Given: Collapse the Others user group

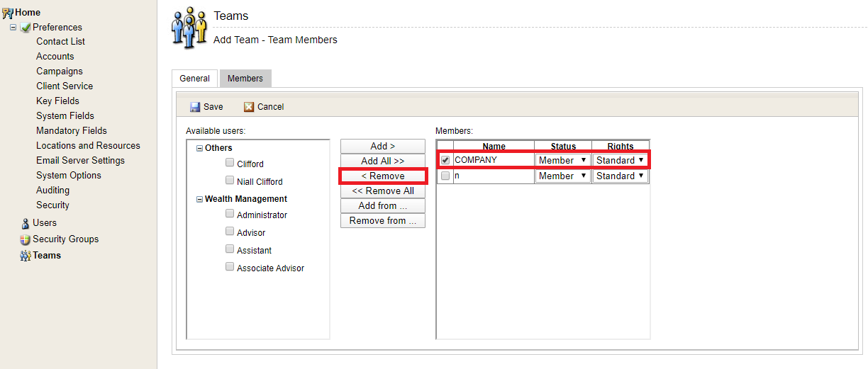Looking at the screenshot, I should pyautogui.click(x=200, y=149).
